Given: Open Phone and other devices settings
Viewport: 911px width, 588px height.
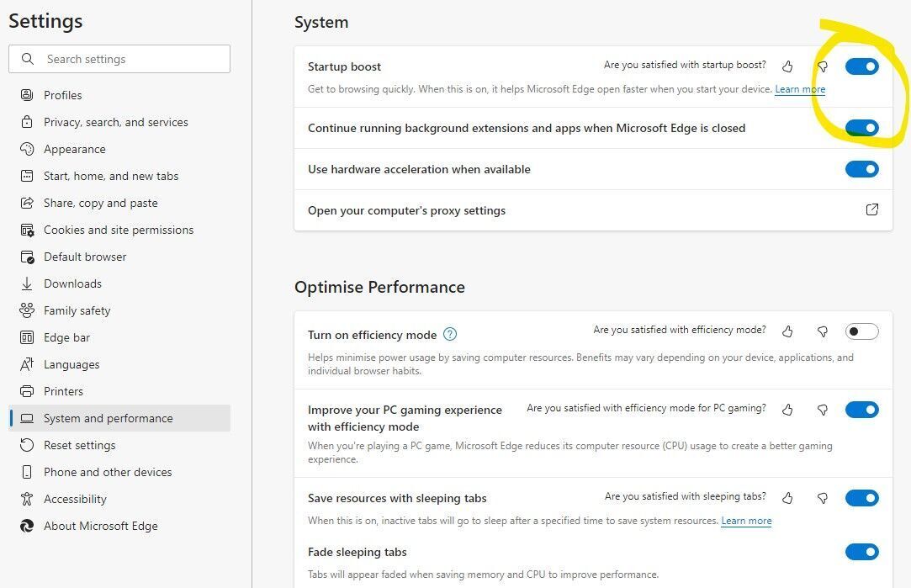Looking at the screenshot, I should click(119, 472).
